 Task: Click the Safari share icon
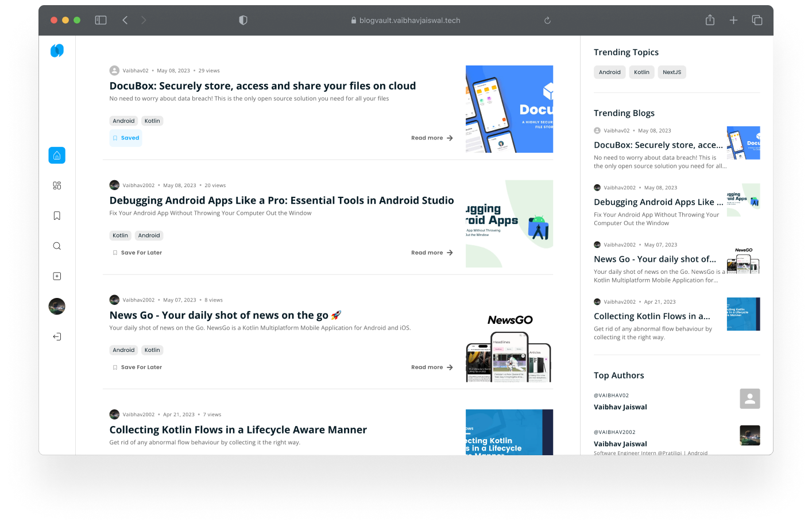(710, 20)
